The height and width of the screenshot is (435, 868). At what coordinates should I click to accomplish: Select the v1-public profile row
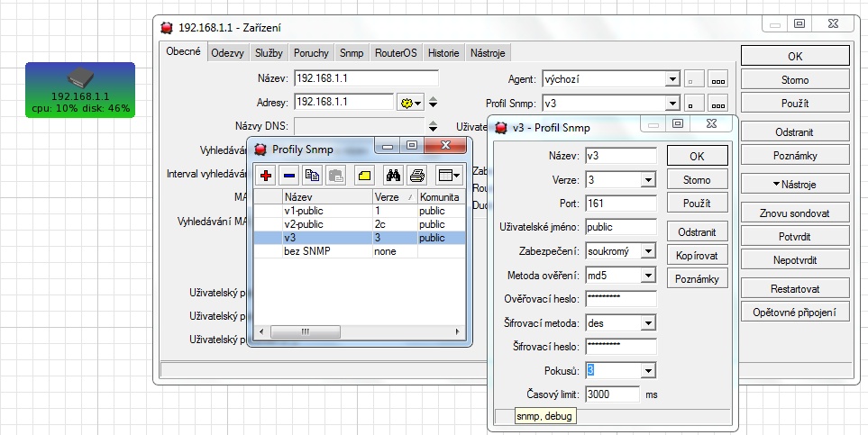[x=360, y=211]
